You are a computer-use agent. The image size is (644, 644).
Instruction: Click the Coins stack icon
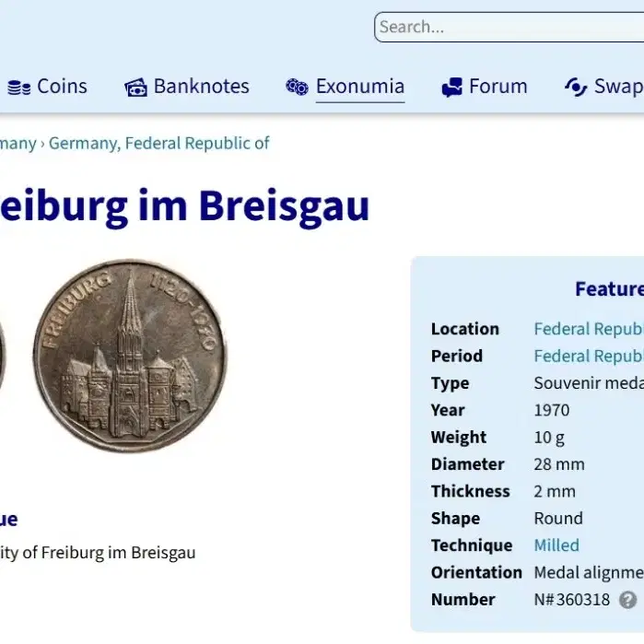click(x=19, y=88)
